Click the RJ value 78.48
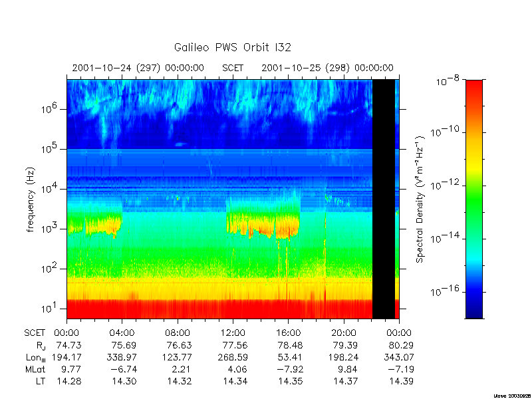The height and width of the screenshot is (399, 532). (290, 345)
